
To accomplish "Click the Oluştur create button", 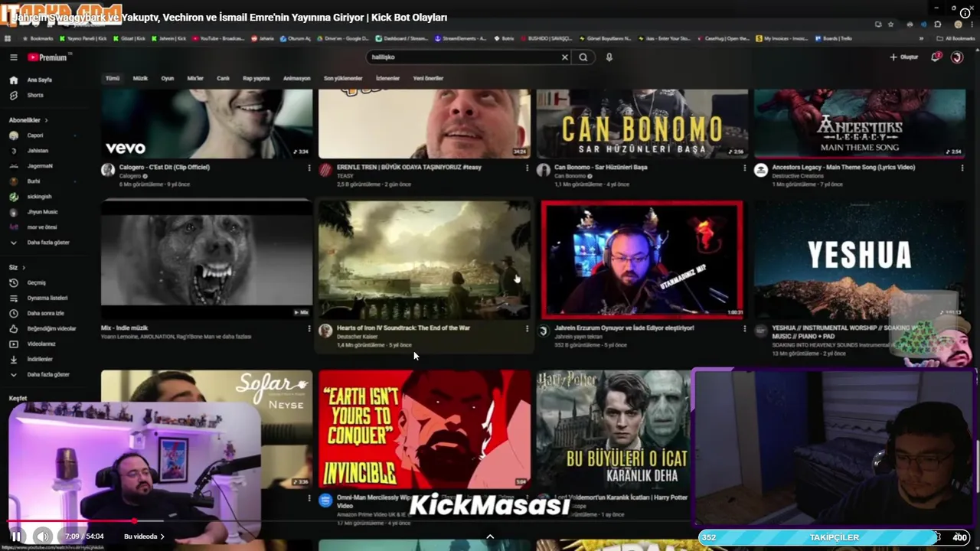I will (904, 57).
